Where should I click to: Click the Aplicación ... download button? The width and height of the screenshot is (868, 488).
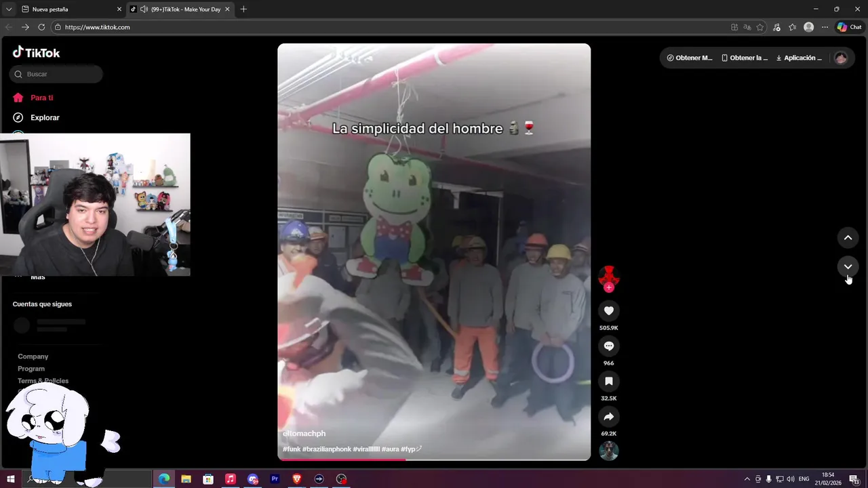point(799,58)
